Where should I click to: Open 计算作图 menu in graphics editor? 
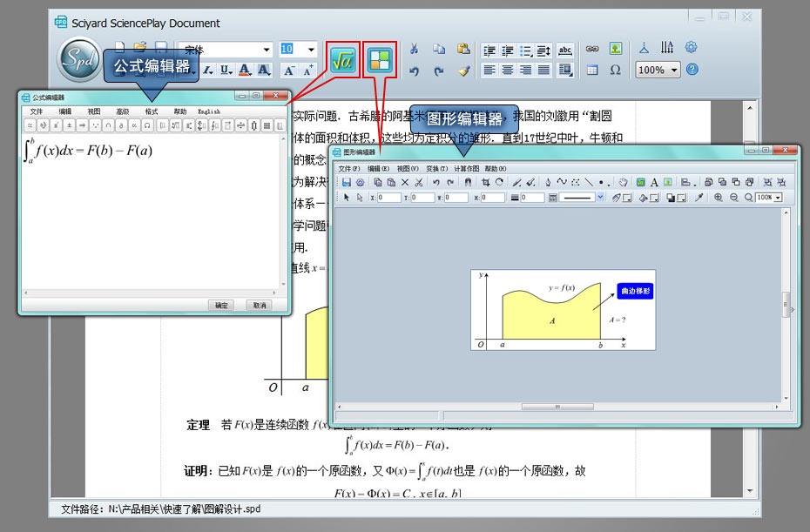pyautogui.click(x=467, y=168)
